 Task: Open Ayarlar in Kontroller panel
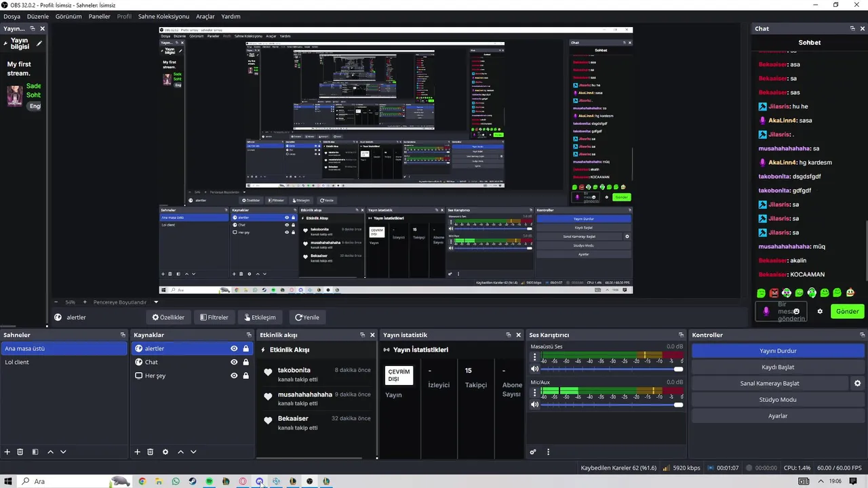click(x=778, y=416)
